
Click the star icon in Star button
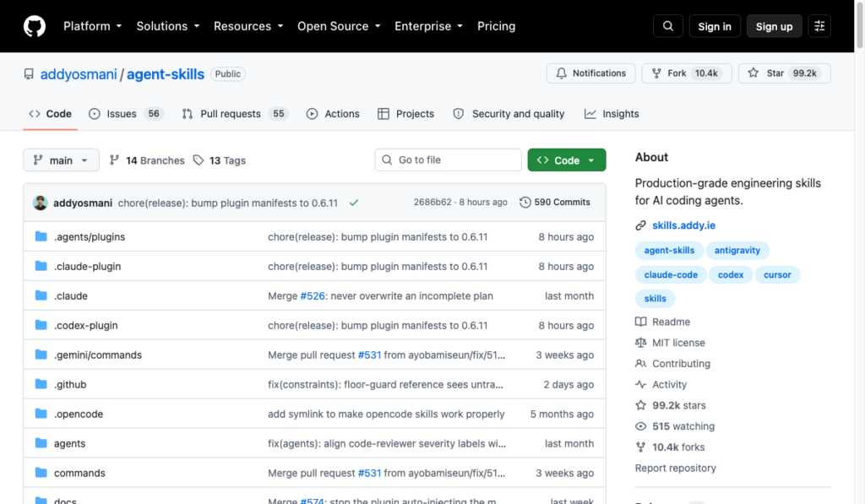coord(753,73)
